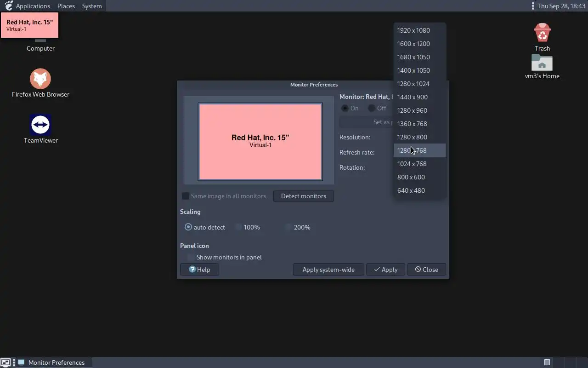Click the Detect monitors button
Image resolution: width=588 pixels, height=368 pixels.
tap(304, 196)
